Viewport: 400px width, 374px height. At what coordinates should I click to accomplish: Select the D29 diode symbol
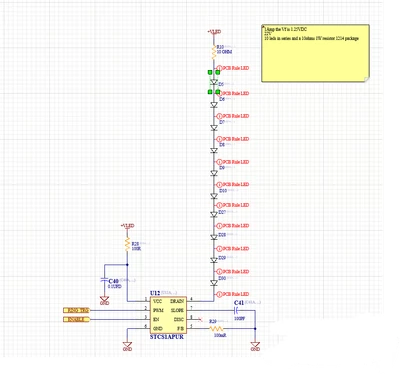(x=214, y=260)
